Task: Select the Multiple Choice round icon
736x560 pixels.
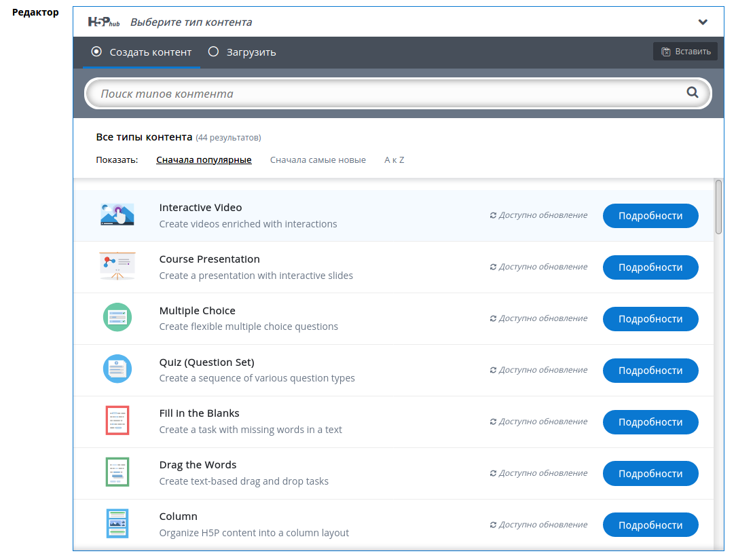Action: pyautogui.click(x=117, y=318)
